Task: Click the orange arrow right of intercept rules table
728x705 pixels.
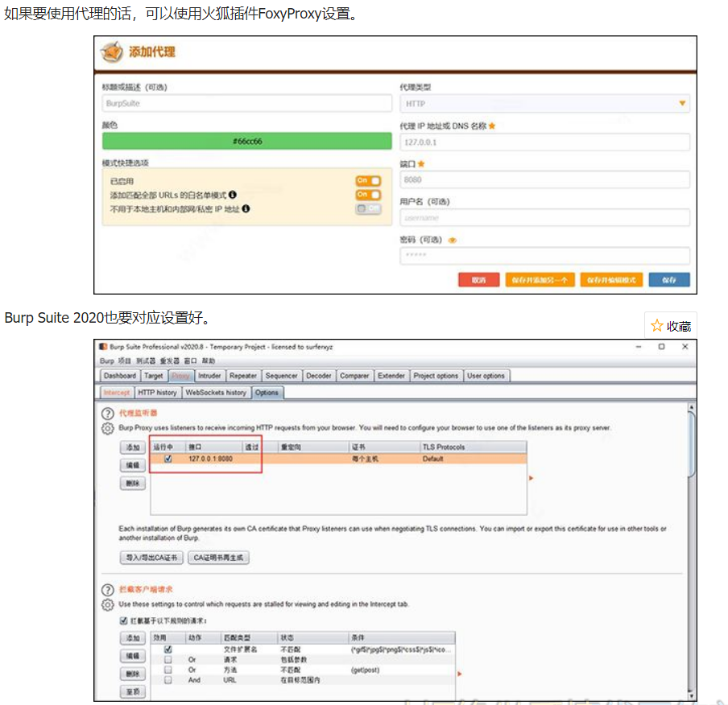Action: [460, 674]
